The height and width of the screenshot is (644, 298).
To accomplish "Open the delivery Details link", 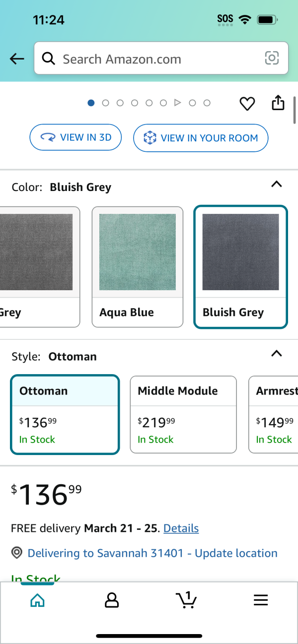I will click(181, 528).
